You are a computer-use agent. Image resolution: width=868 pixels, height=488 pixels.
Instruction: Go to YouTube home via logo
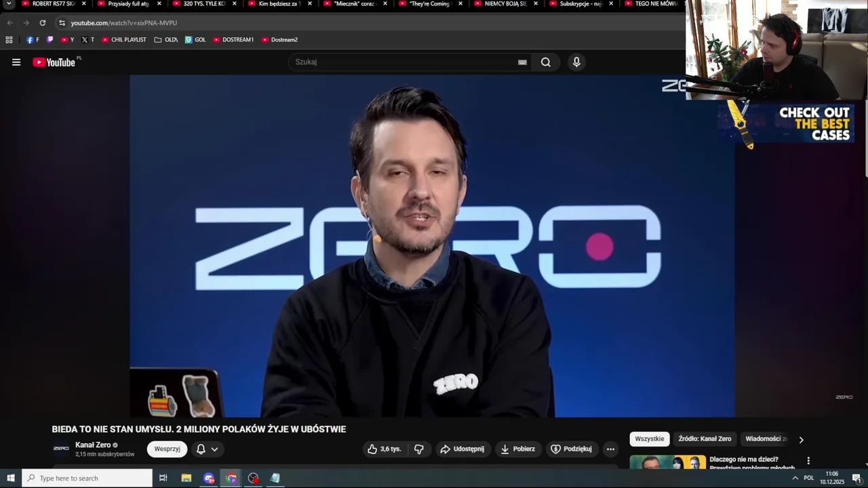tap(54, 62)
